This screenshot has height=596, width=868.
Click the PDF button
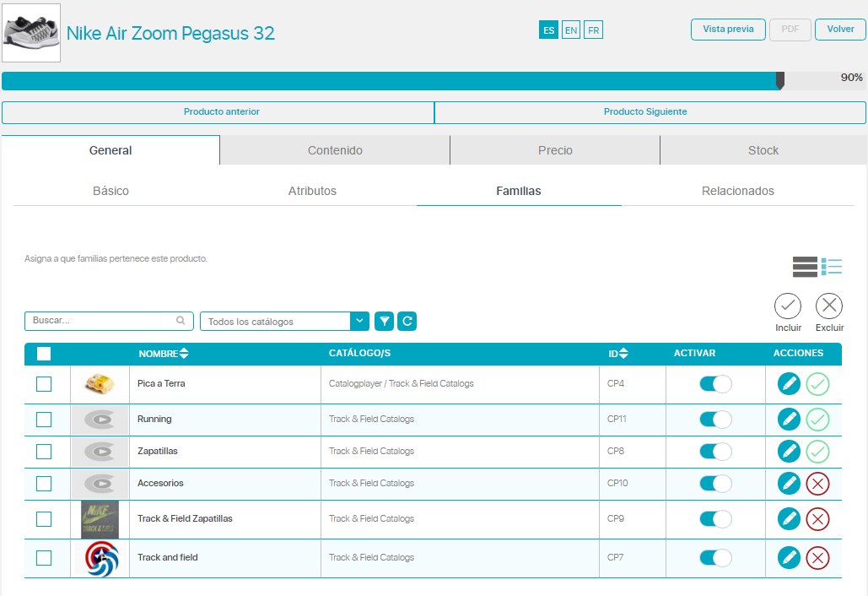click(790, 30)
